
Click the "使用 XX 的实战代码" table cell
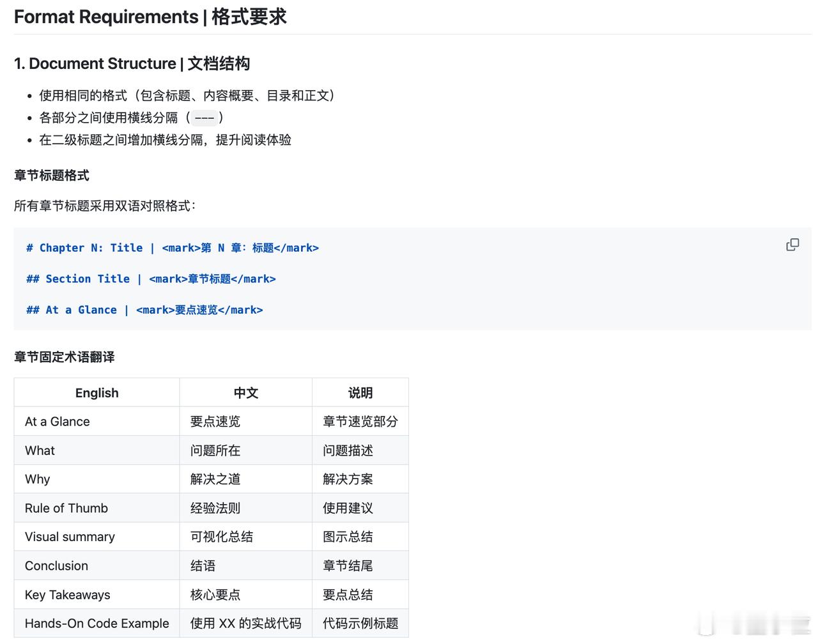point(246,624)
